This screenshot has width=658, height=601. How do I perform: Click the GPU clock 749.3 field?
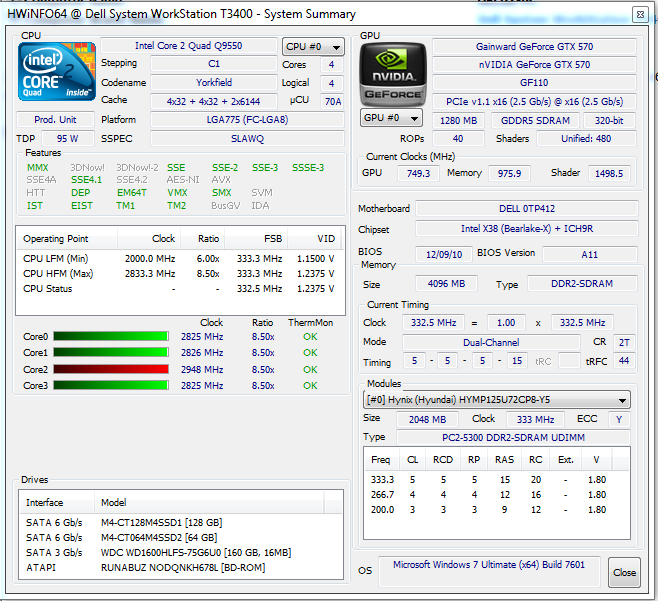418,173
